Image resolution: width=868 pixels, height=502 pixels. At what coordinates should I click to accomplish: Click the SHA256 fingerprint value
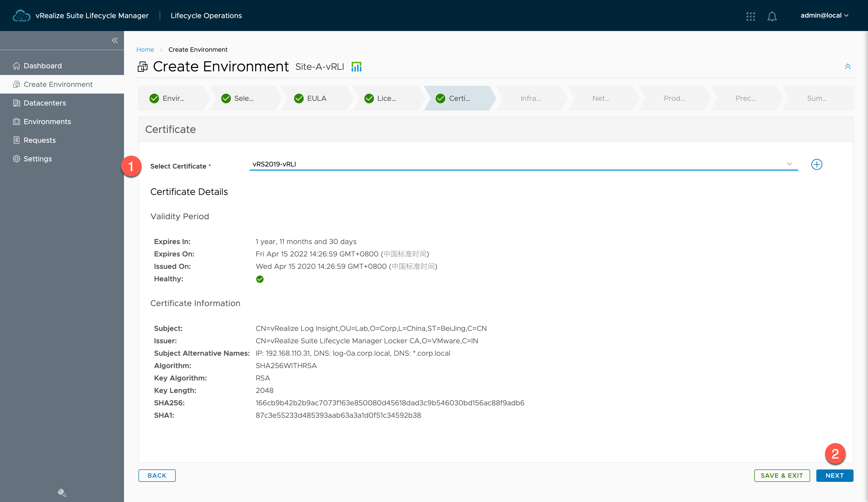point(390,403)
